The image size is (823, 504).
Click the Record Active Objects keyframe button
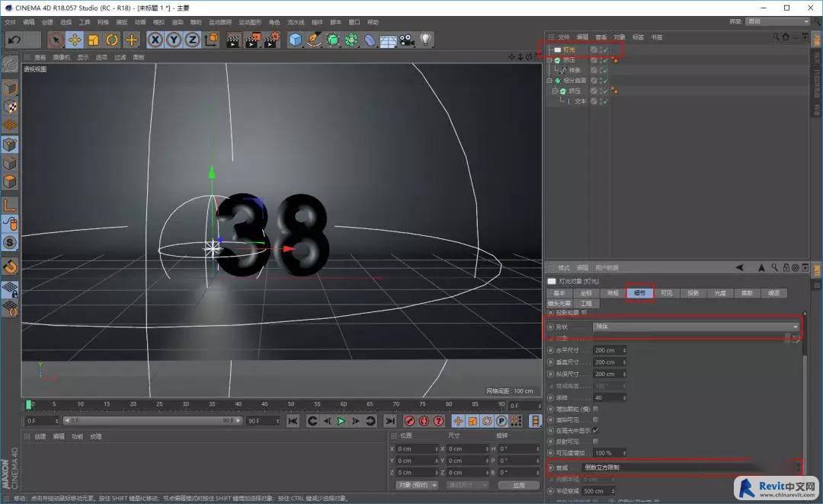409,420
